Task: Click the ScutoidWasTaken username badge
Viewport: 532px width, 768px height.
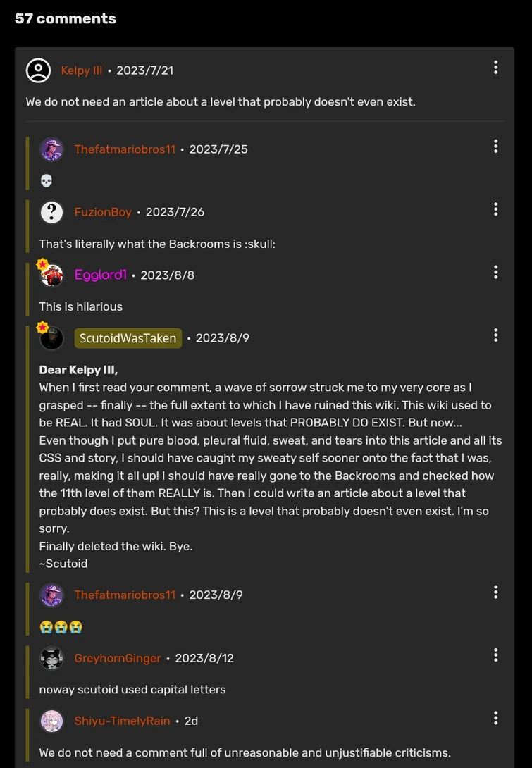Action: [128, 338]
